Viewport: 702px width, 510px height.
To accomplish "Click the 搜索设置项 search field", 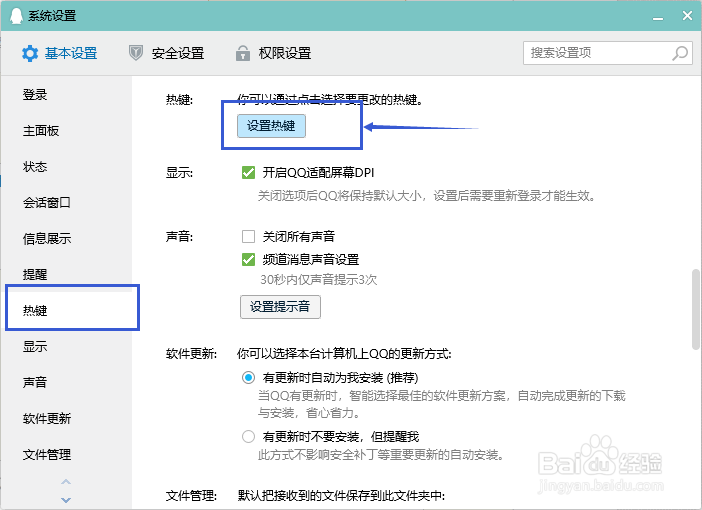I will (608, 53).
